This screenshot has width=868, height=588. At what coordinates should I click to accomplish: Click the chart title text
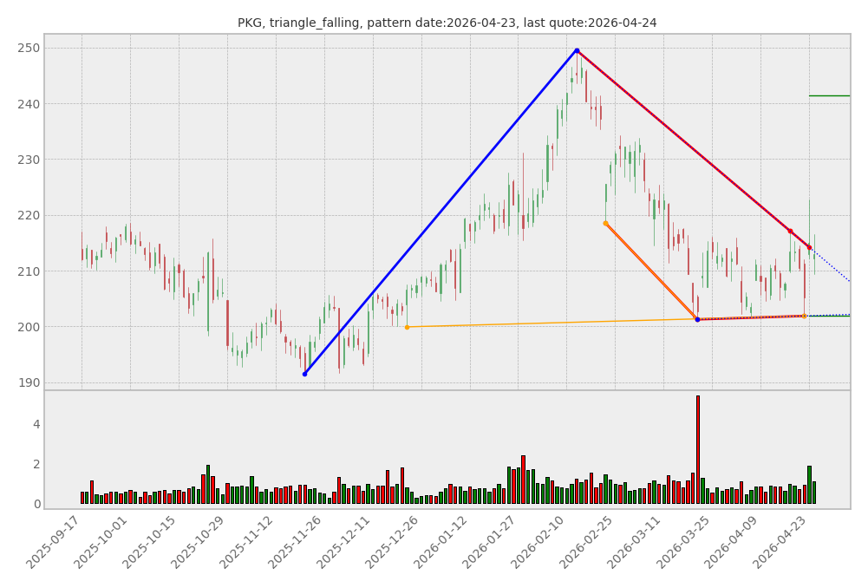(x=447, y=23)
